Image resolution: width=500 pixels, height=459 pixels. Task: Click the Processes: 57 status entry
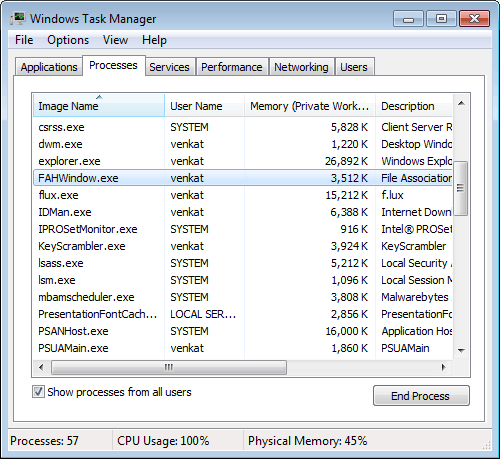[44, 441]
